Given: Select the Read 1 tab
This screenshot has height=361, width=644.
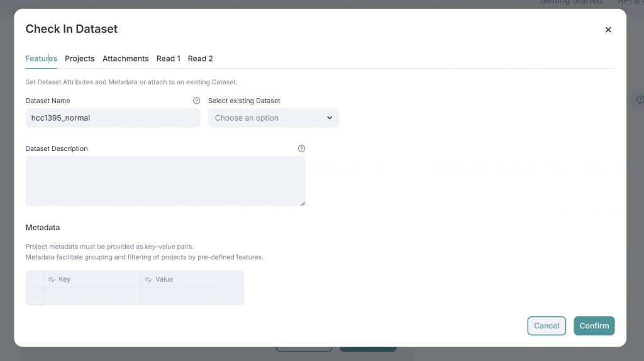Looking at the screenshot, I should [x=168, y=58].
